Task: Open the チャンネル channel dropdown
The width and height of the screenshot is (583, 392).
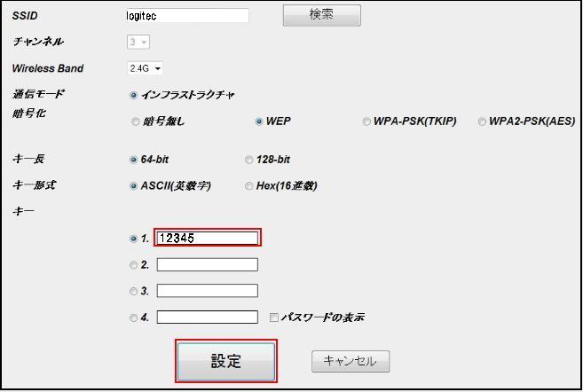Action: pyautogui.click(x=138, y=42)
